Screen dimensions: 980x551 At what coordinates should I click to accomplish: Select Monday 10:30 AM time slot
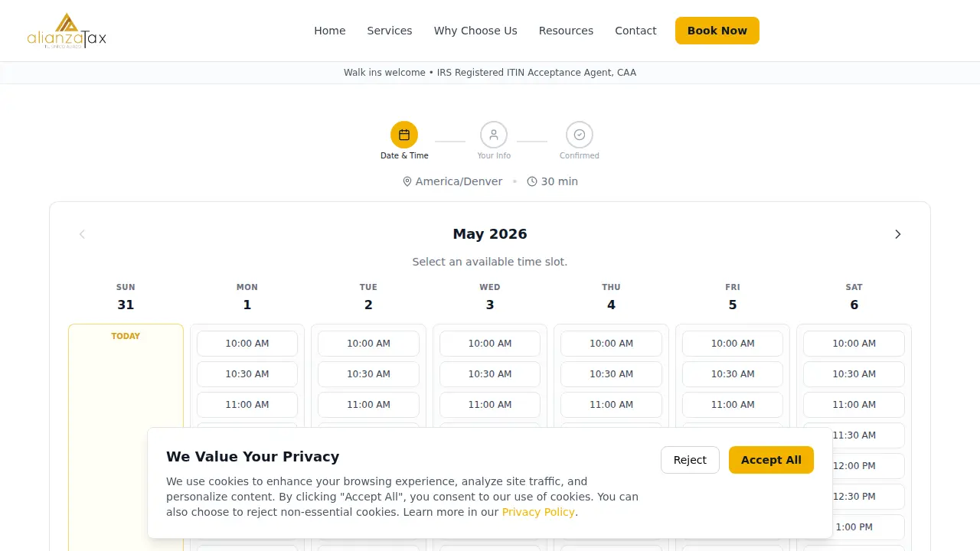coord(247,374)
